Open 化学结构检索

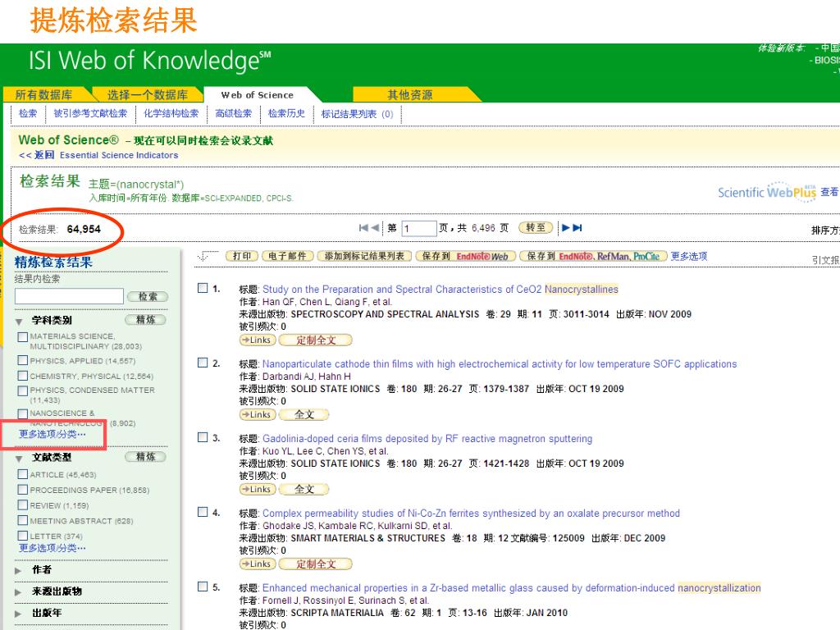(x=171, y=113)
